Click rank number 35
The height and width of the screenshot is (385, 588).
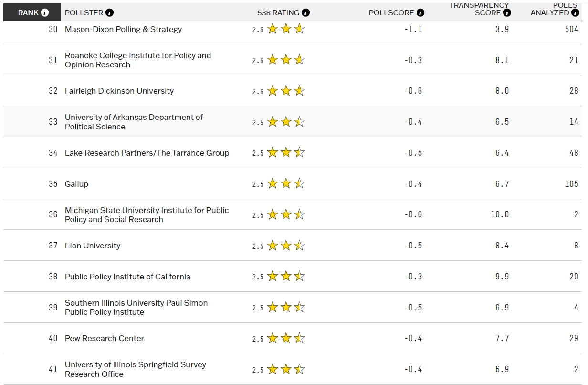(x=53, y=184)
